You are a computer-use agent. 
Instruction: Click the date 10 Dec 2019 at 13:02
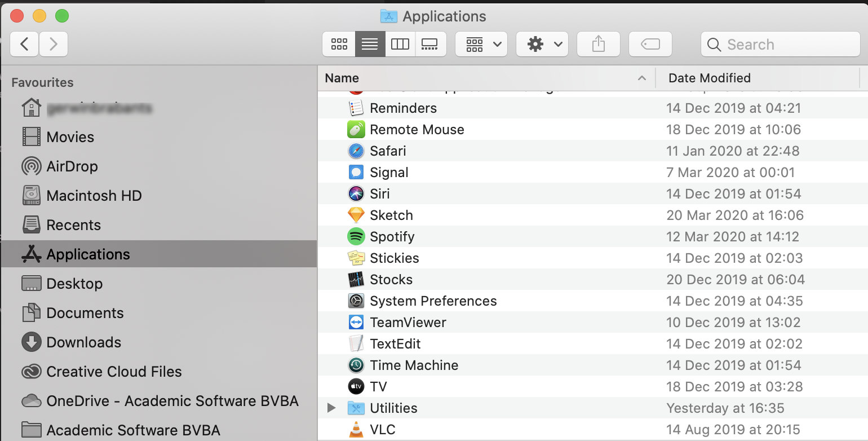point(733,322)
